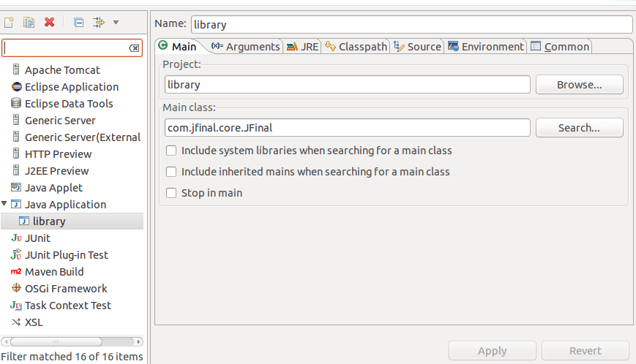
Task: Check the Stop in main box
Action: (x=171, y=193)
